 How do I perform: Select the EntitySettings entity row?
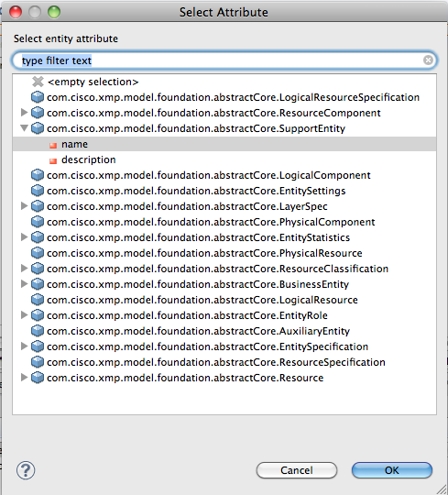tap(224, 191)
